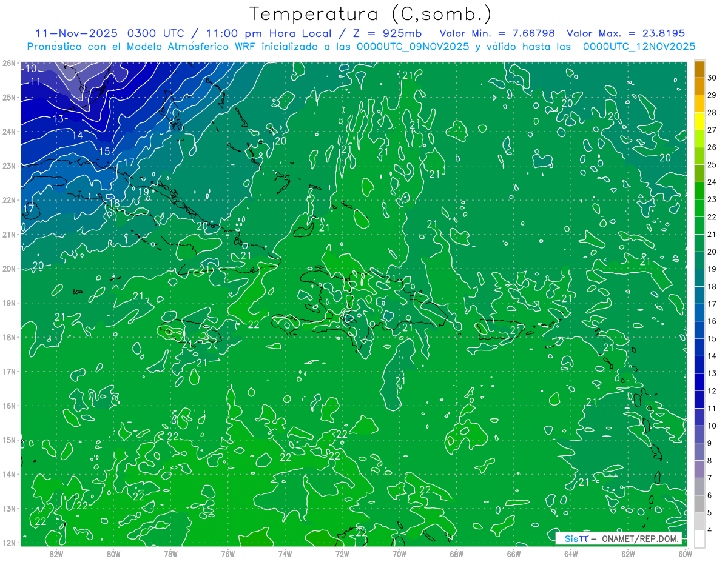
Task: Click the 17N latitude axis label
Action: 8,372
